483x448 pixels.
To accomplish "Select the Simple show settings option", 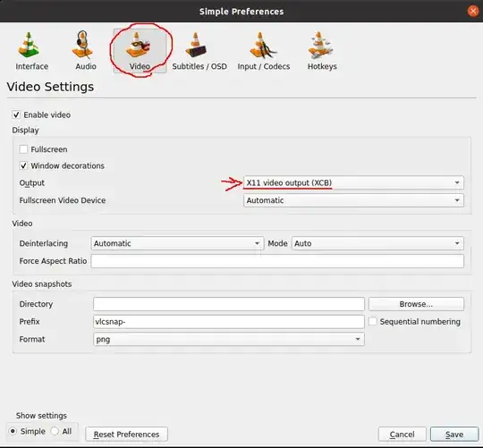I will (13, 431).
